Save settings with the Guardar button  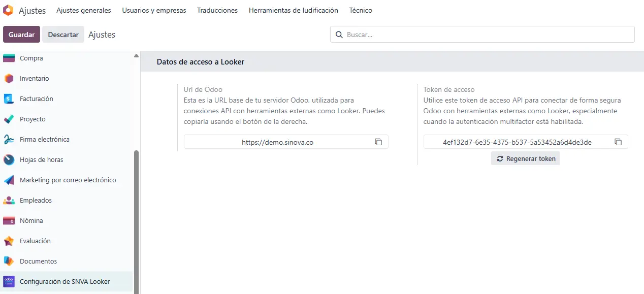click(21, 35)
